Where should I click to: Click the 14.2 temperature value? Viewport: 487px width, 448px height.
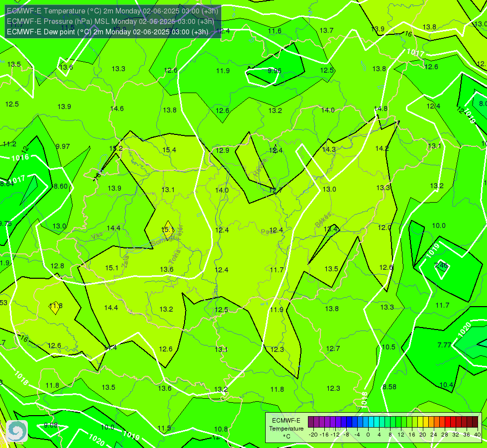pyautogui.click(x=382, y=149)
